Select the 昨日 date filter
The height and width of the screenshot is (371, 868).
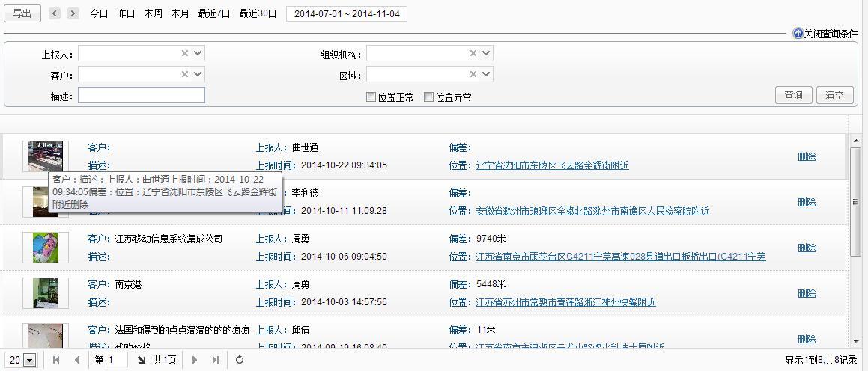pos(127,13)
